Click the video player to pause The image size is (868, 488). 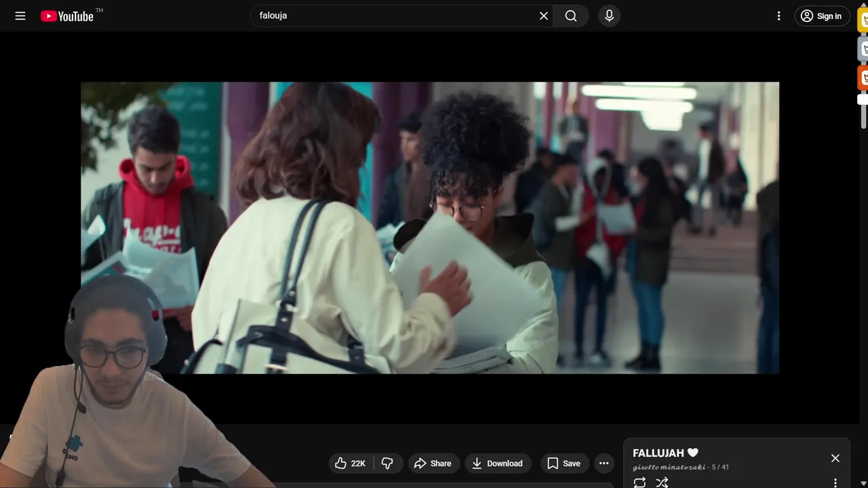point(430,228)
